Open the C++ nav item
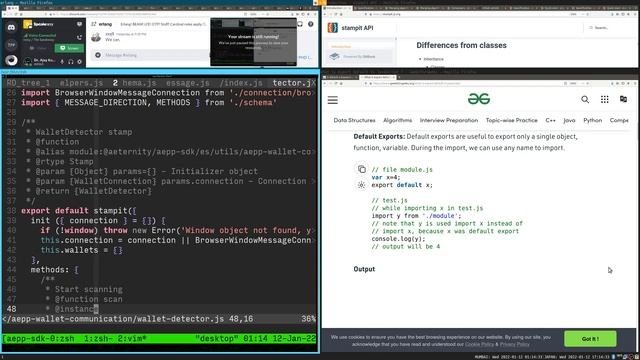Image resolution: width=640 pixels, height=360 pixels. click(x=550, y=120)
